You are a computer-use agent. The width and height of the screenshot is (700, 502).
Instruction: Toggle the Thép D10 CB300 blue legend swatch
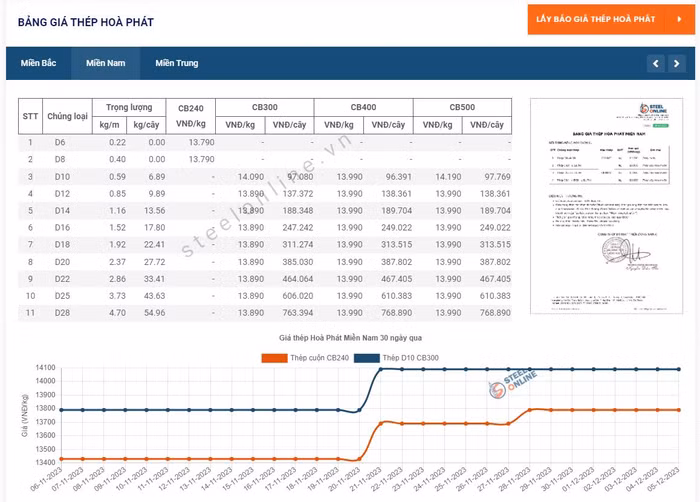(x=367, y=358)
